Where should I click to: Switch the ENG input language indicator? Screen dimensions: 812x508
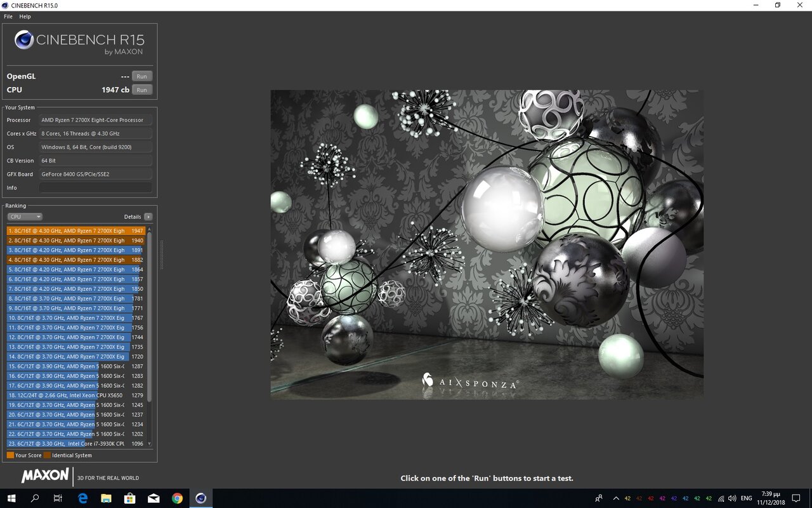pyautogui.click(x=747, y=498)
